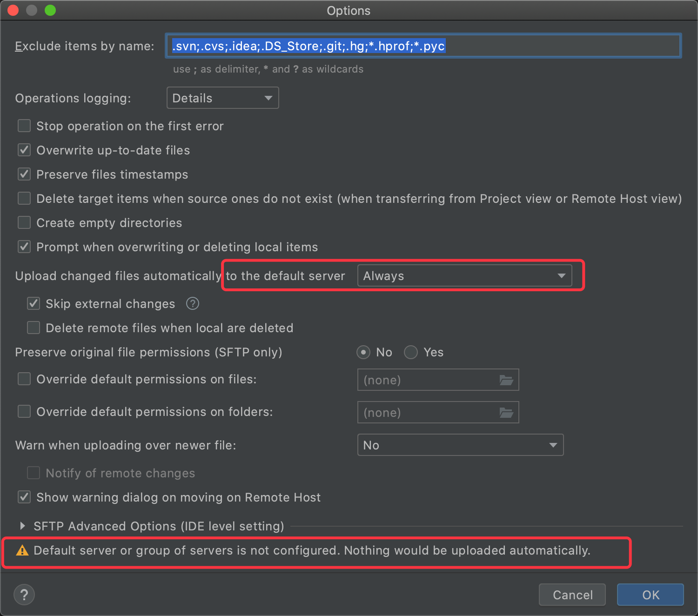The width and height of the screenshot is (698, 616).
Task: Enable Stop operation on the first error
Action: pyautogui.click(x=24, y=126)
